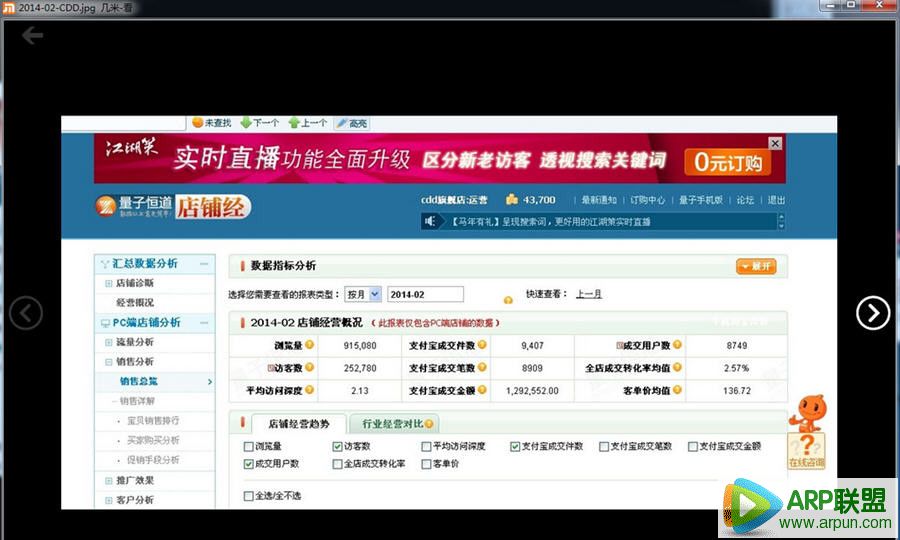Expand the 流量分析 tree item

coord(108,342)
